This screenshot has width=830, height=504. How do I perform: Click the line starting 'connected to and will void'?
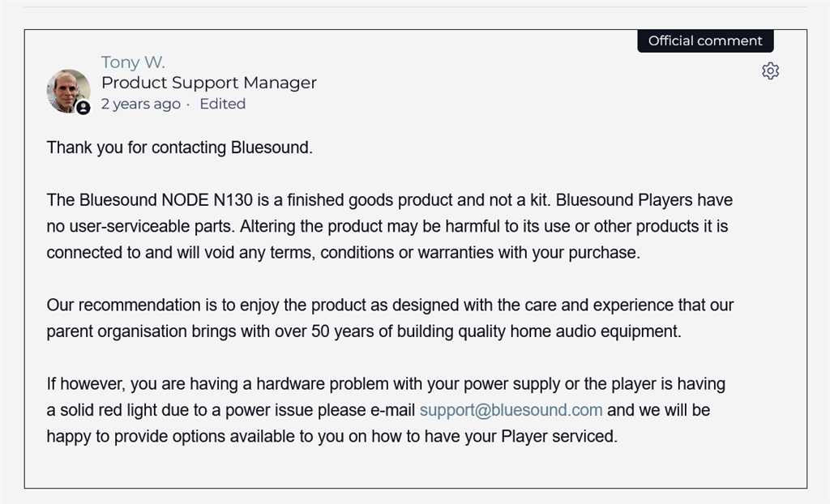[342, 252]
